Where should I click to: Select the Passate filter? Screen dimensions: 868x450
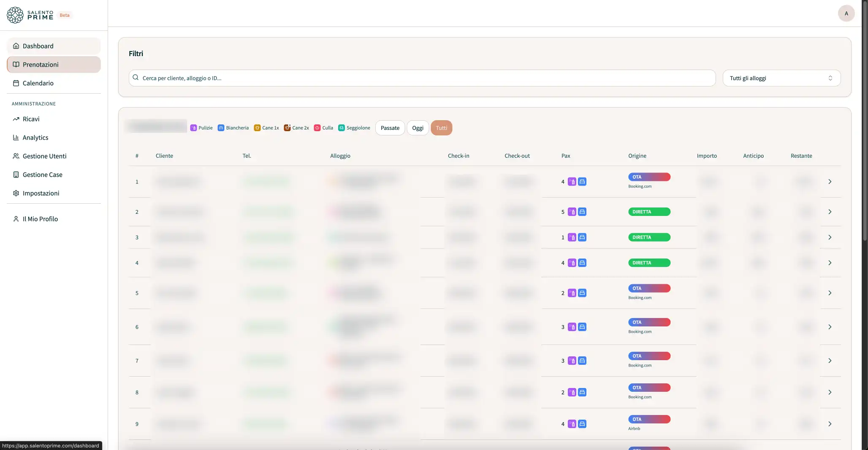[x=390, y=128]
